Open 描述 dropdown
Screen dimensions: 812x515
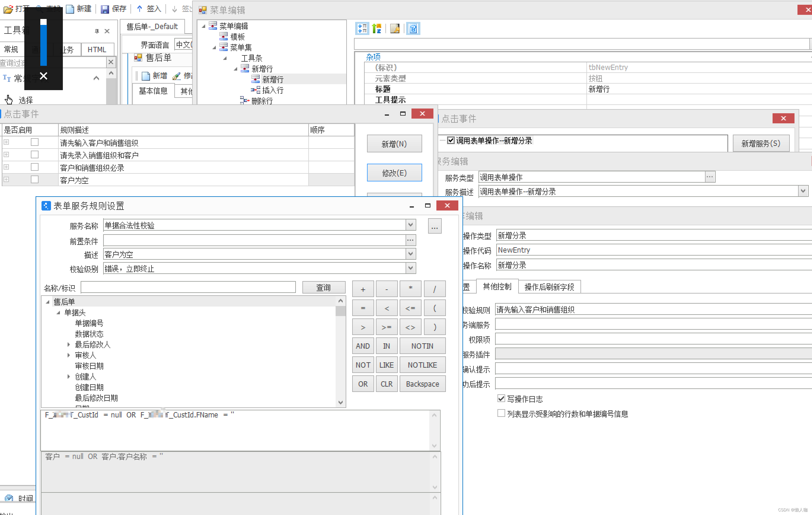(410, 253)
